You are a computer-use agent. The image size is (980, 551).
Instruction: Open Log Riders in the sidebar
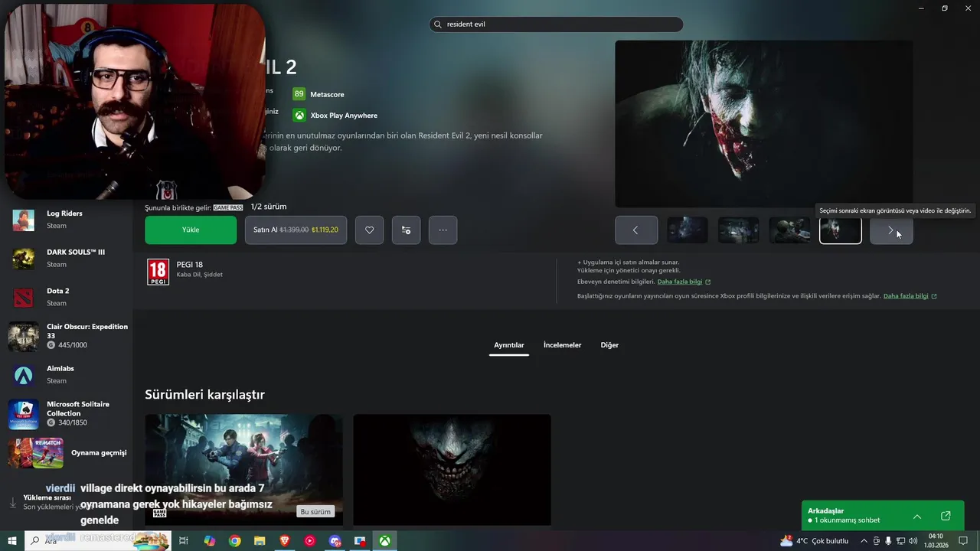pyautogui.click(x=67, y=220)
